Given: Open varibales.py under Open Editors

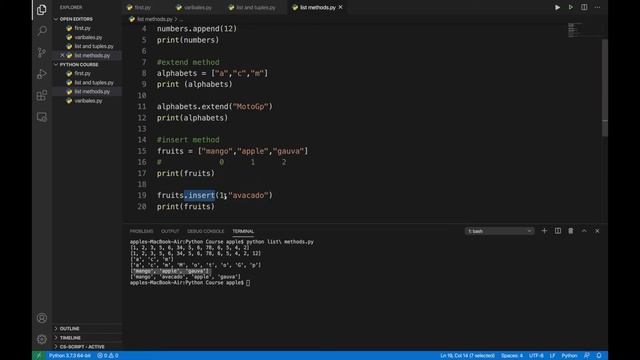Looking at the screenshot, I should click(x=87, y=37).
